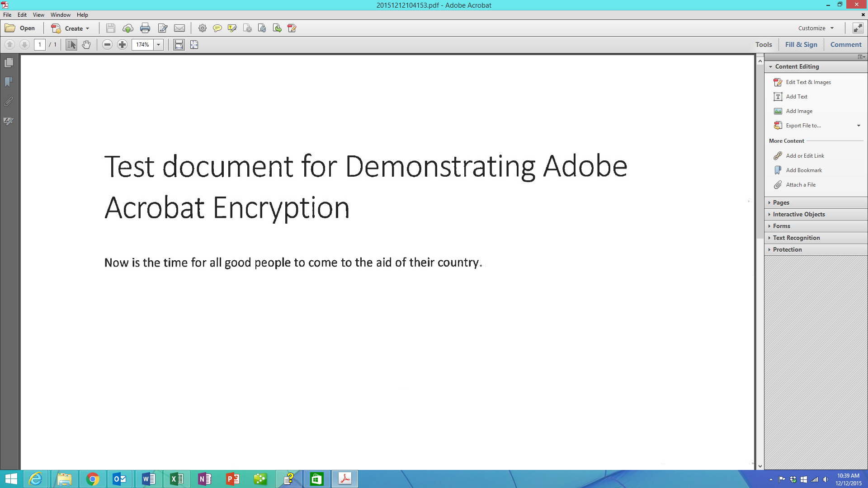Select the Highlight Text tool
This screenshot has width=868, height=488.
pyautogui.click(x=232, y=28)
